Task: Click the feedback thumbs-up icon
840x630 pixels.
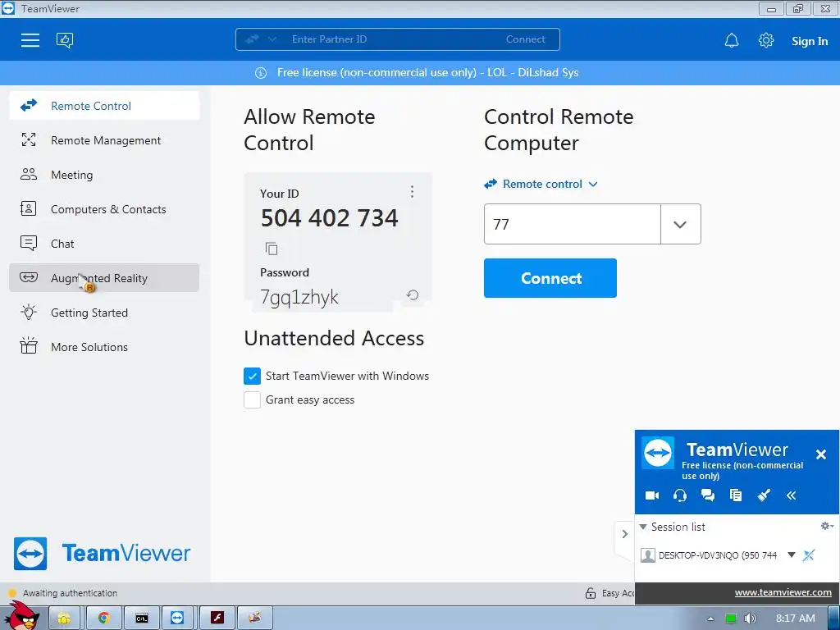Action: pyautogui.click(x=65, y=40)
